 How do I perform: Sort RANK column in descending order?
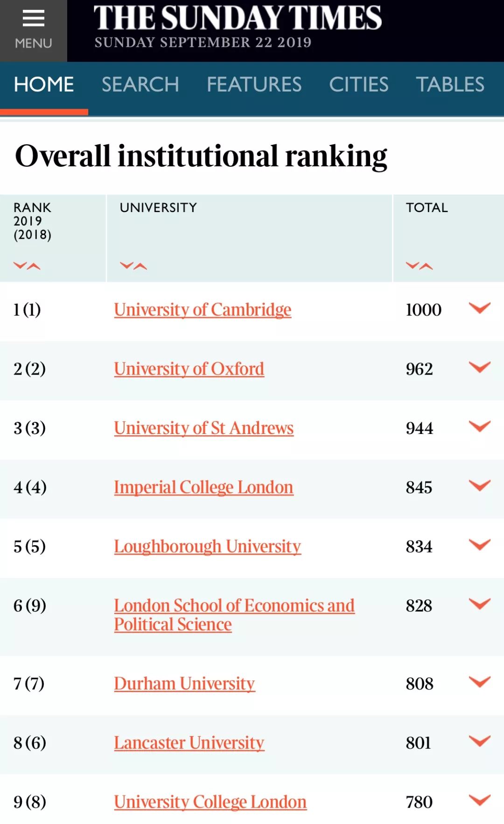pyautogui.click(x=20, y=266)
